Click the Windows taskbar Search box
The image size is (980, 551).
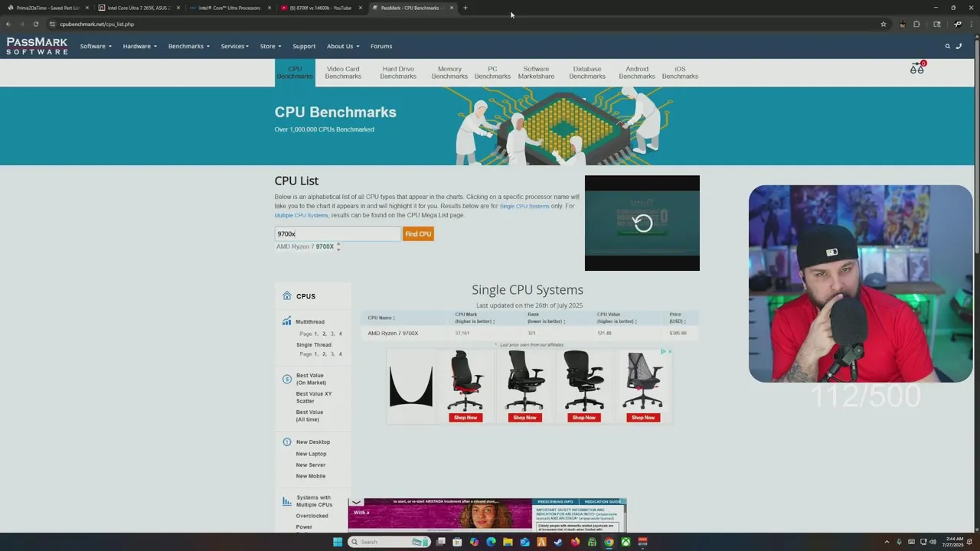coord(389,542)
